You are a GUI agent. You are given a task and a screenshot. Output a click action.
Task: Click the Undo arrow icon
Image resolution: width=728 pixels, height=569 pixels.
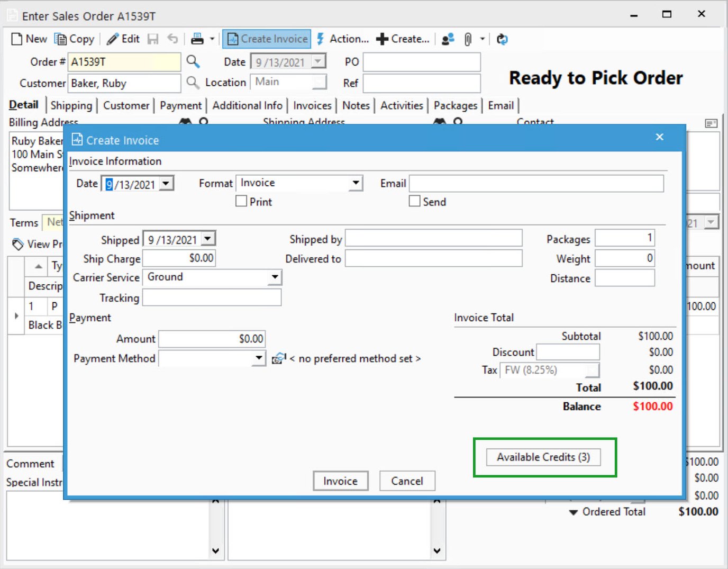pos(172,39)
